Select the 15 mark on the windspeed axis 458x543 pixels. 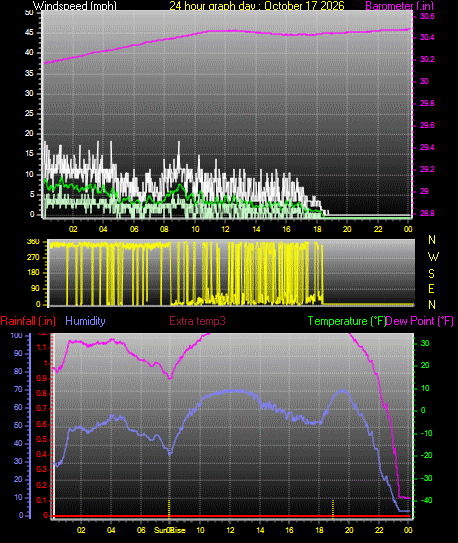click(29, 154)
